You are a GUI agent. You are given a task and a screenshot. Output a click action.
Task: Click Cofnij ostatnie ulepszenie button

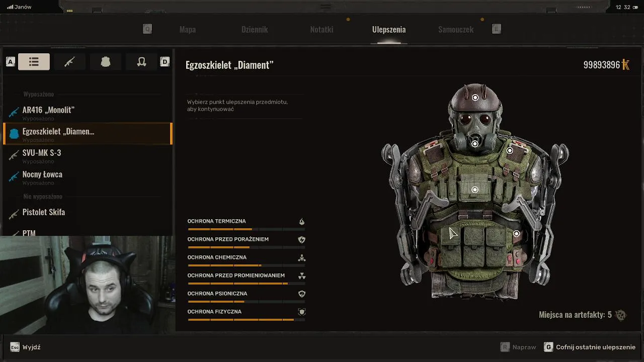pyautogui.click(x=596, y=347)
